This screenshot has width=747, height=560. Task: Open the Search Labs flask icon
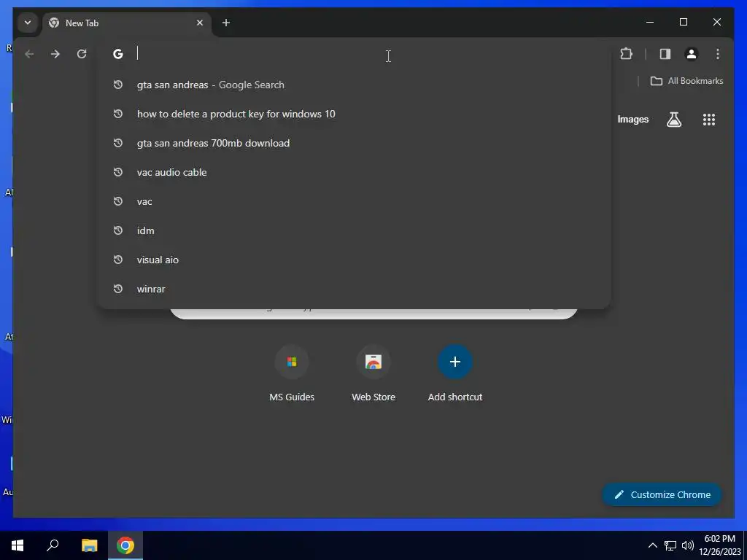(x=673, y=120)
